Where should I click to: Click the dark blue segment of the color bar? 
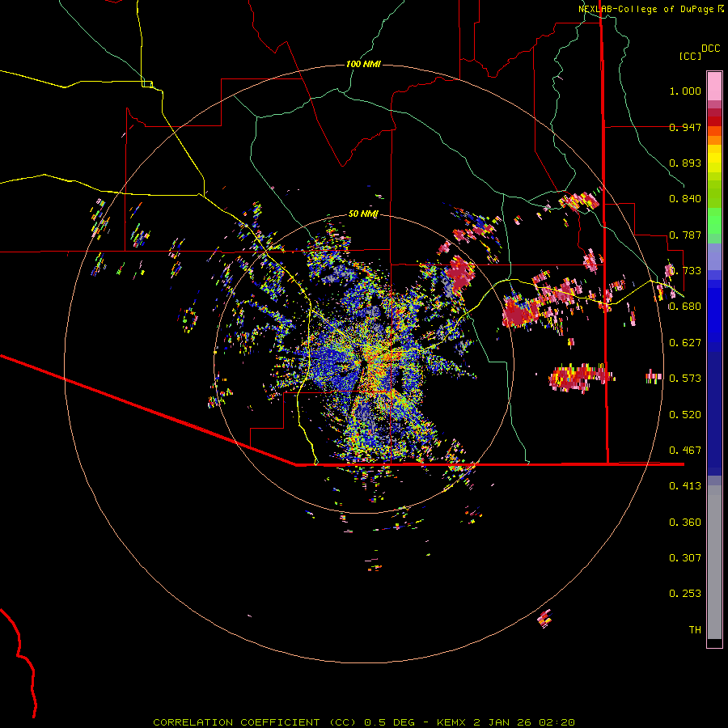point(714,413)
